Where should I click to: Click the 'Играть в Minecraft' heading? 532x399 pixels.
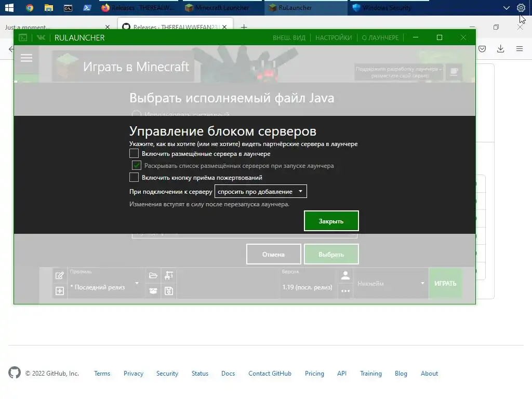point(136,66)
